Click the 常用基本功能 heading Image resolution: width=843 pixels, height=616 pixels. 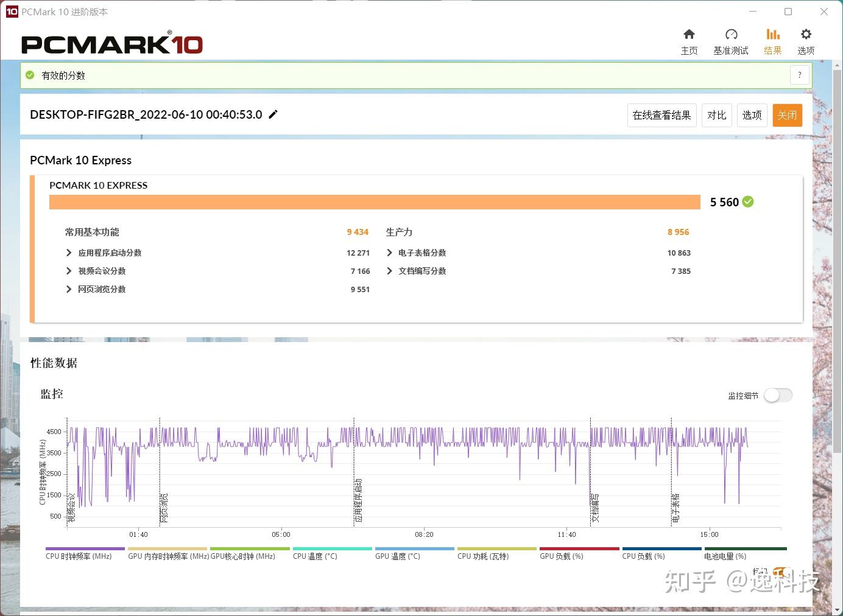tap(92, 232)
